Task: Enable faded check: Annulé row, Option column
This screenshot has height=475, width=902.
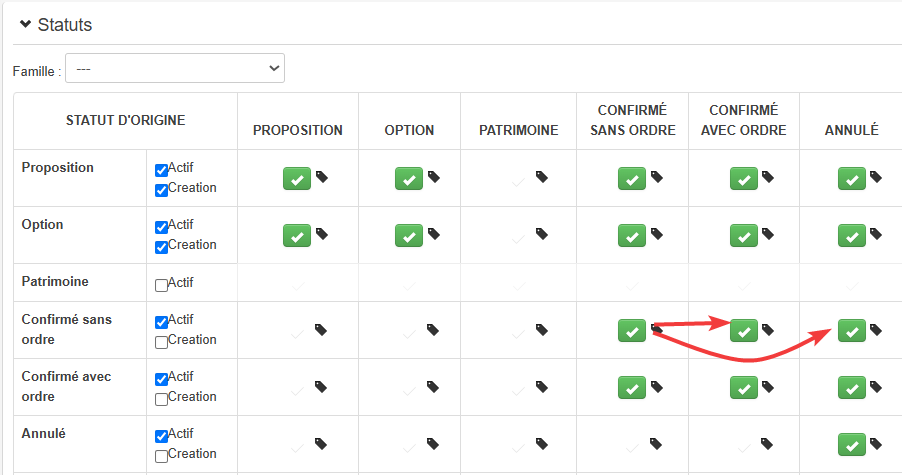Action: point(409,444)
